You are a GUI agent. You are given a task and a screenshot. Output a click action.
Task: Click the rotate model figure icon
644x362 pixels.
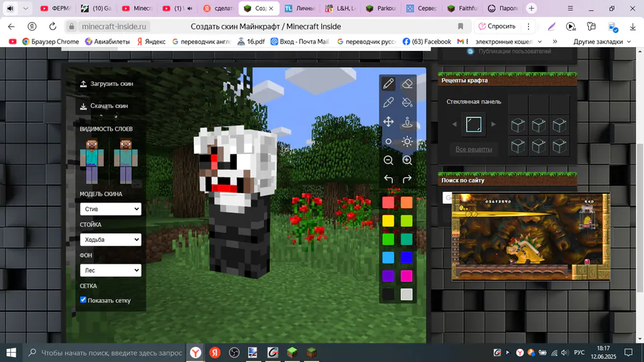pyautogui.click(x=407, y=122)
